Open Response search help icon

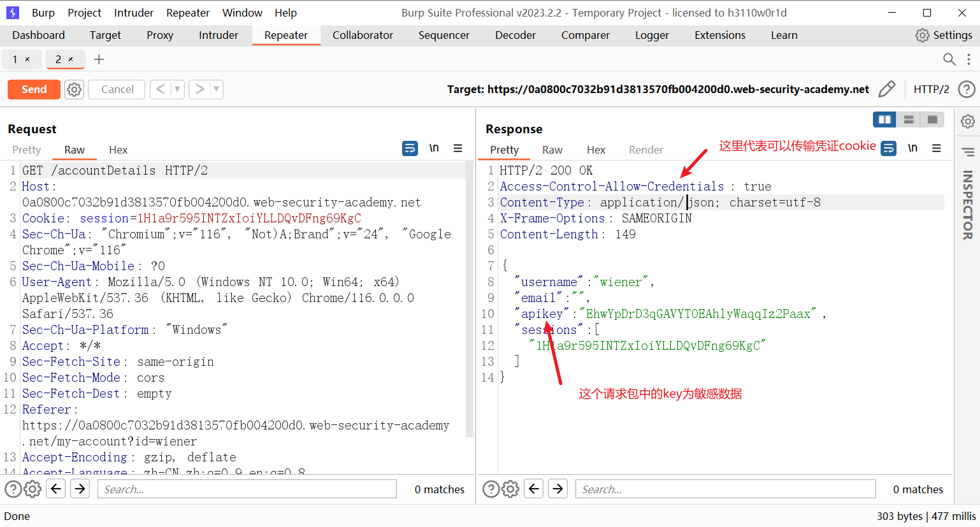491,489
